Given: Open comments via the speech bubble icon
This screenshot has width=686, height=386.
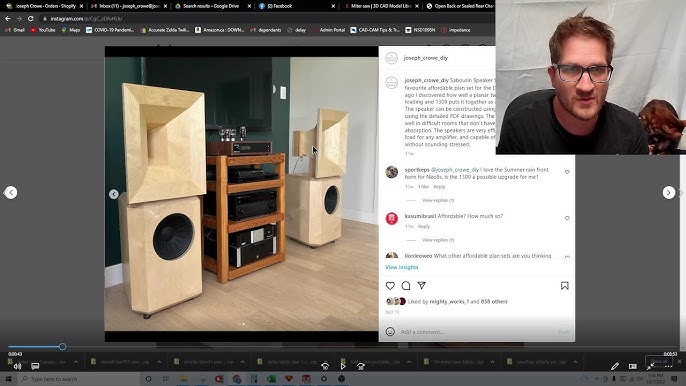Looking at the screenshot, I should click(x=406, y=286).
